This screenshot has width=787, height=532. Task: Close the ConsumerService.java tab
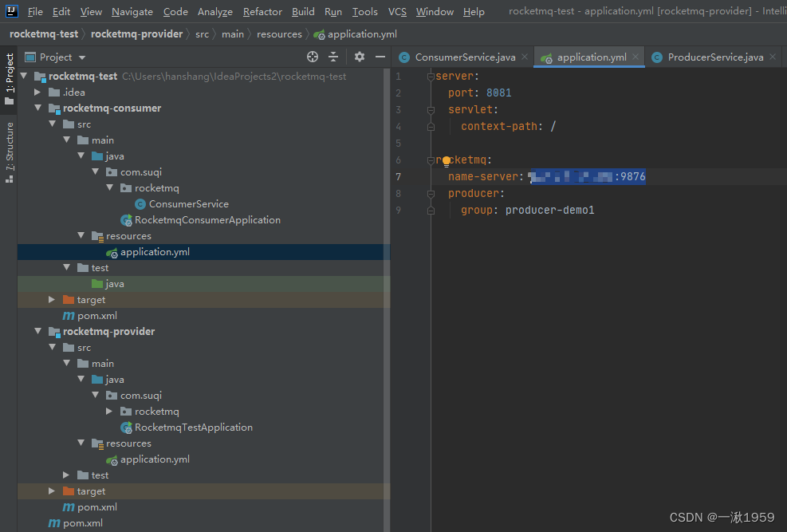pyautogui.click(x=525, y=57)
